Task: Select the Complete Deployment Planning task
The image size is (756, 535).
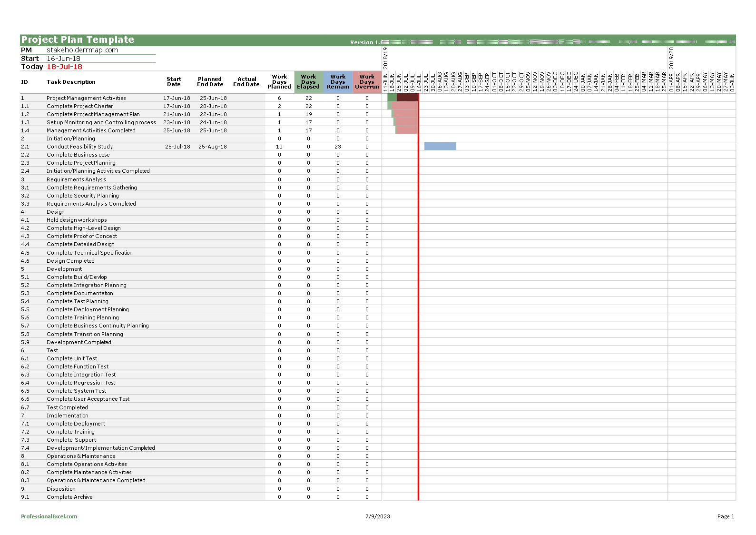Action: coord(88,309)
